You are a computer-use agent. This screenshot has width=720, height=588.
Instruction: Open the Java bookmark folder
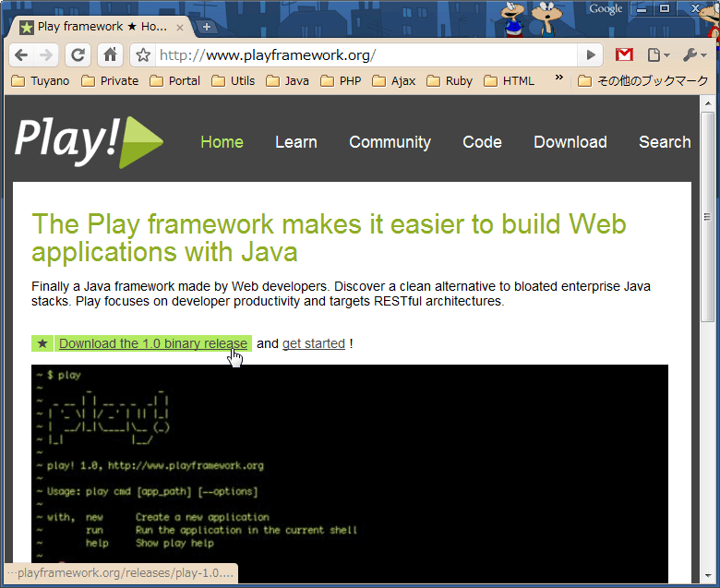(287, 81)
